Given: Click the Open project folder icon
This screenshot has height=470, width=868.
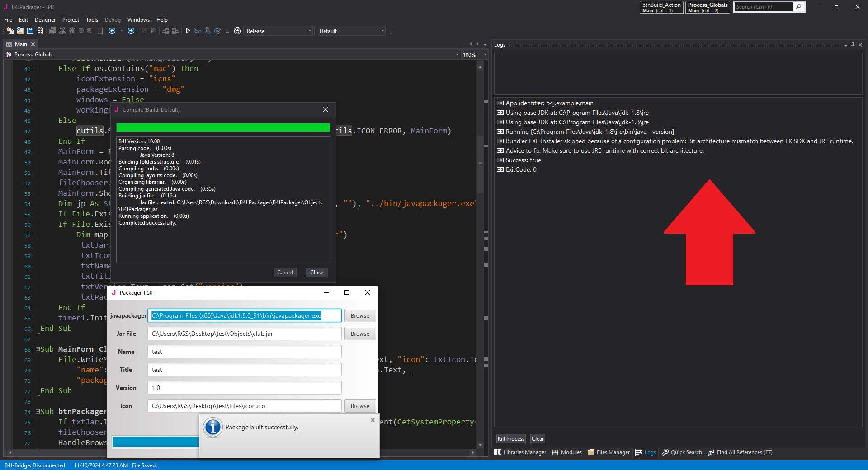Looking at the screenshot, I should (20, 31).
